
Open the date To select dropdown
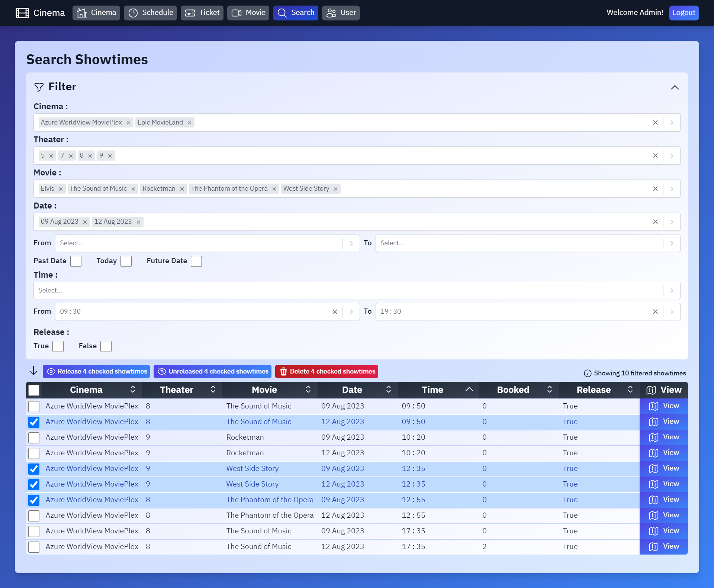coord(528,243)
